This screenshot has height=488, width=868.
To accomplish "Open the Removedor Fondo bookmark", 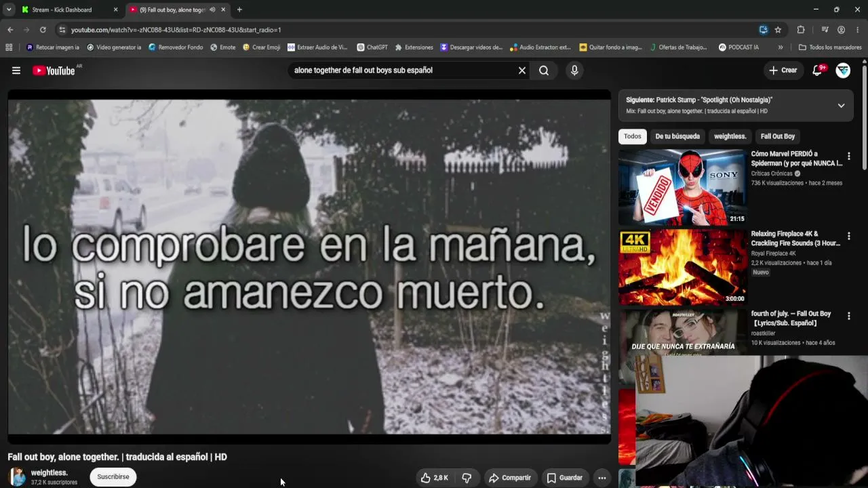I will (176, 47).
